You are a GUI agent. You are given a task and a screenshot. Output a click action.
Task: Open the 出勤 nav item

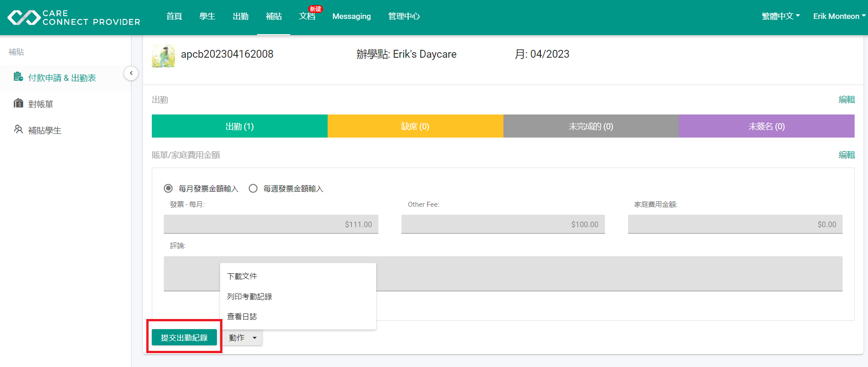[x=240, y=16]
